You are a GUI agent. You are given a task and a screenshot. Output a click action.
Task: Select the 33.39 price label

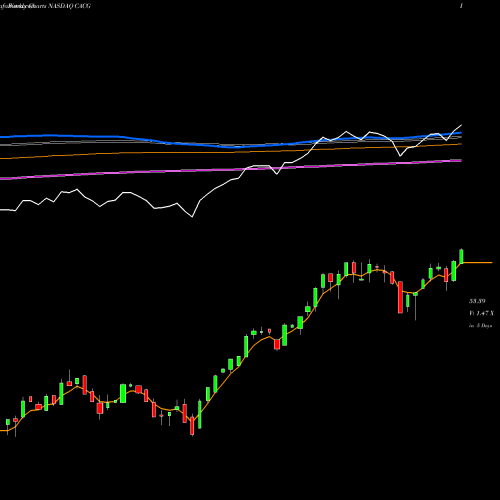477,301
